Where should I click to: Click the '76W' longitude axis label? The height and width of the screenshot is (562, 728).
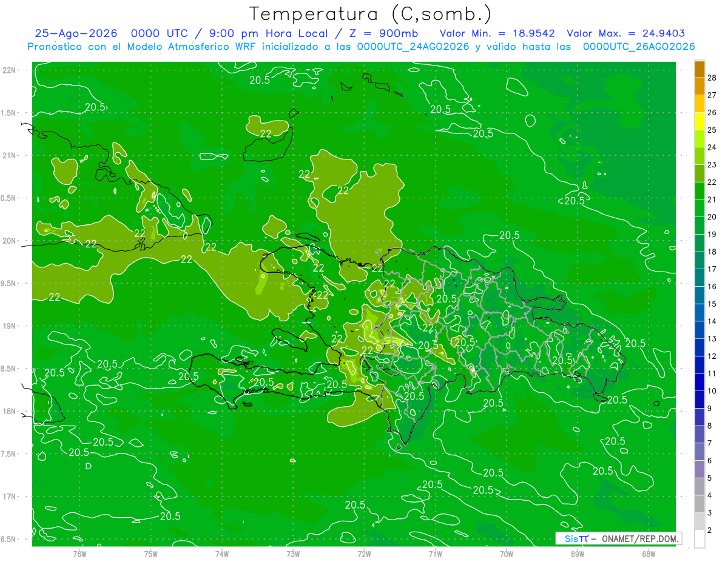point(79,554)
